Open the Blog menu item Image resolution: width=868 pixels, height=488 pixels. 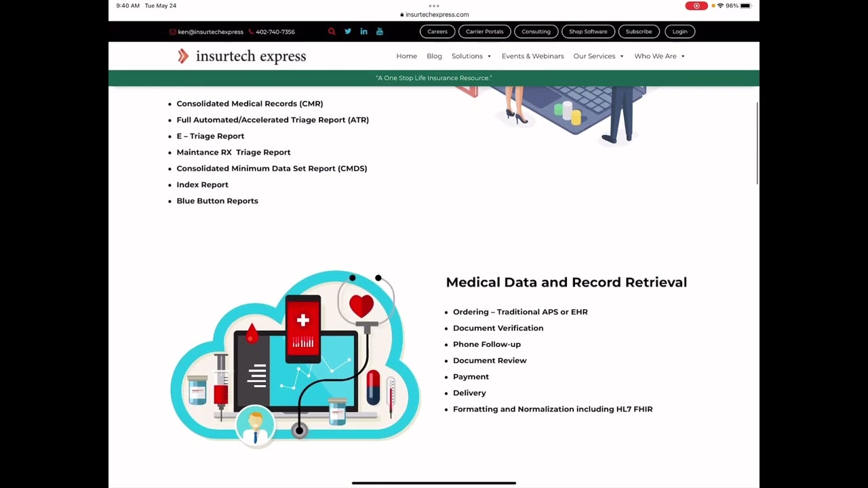434,56
